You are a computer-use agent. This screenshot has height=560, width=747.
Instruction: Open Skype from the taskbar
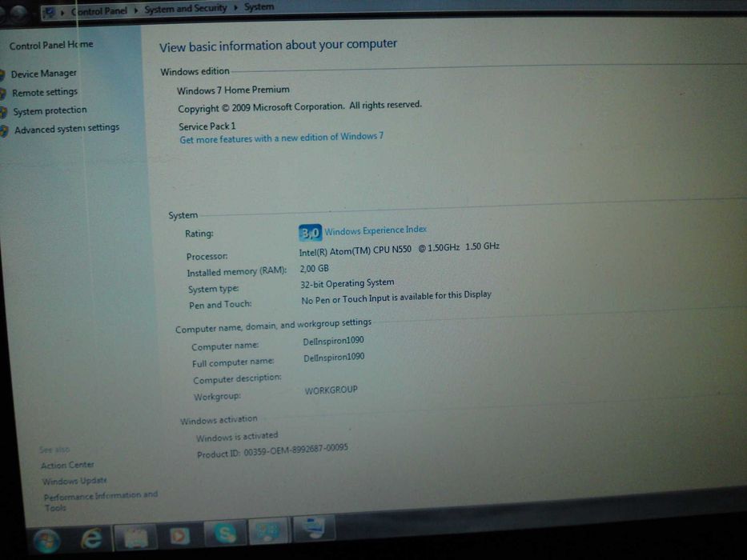[x=225, y=534]
